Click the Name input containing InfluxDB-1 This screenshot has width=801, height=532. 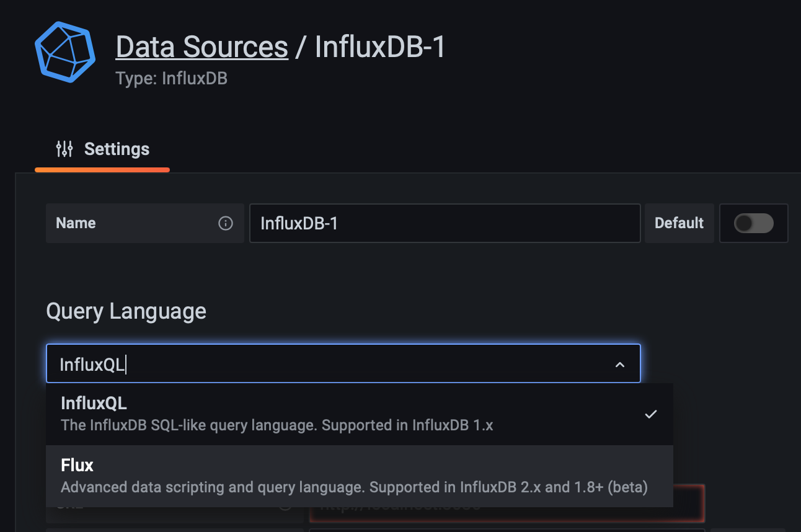[x=444, y=223]
